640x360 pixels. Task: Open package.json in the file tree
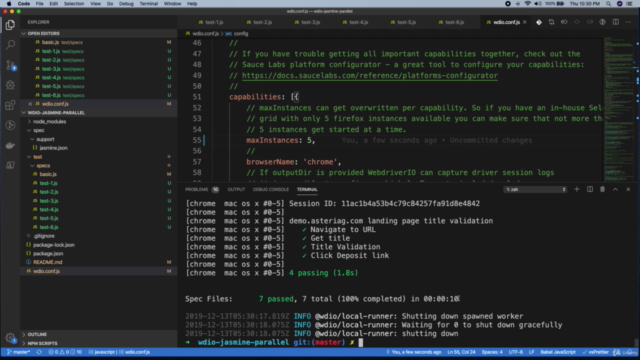(48, 253)
